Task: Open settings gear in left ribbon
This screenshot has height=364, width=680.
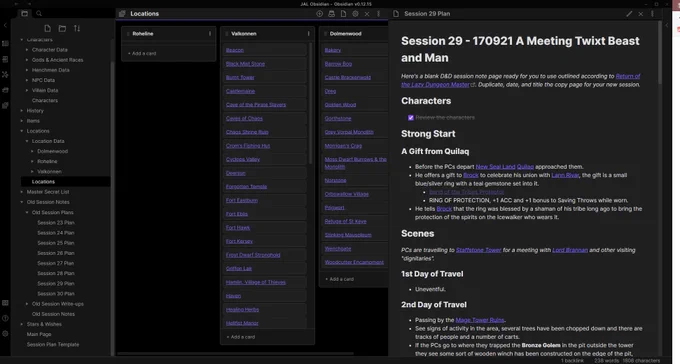Action: coord(5,334)
